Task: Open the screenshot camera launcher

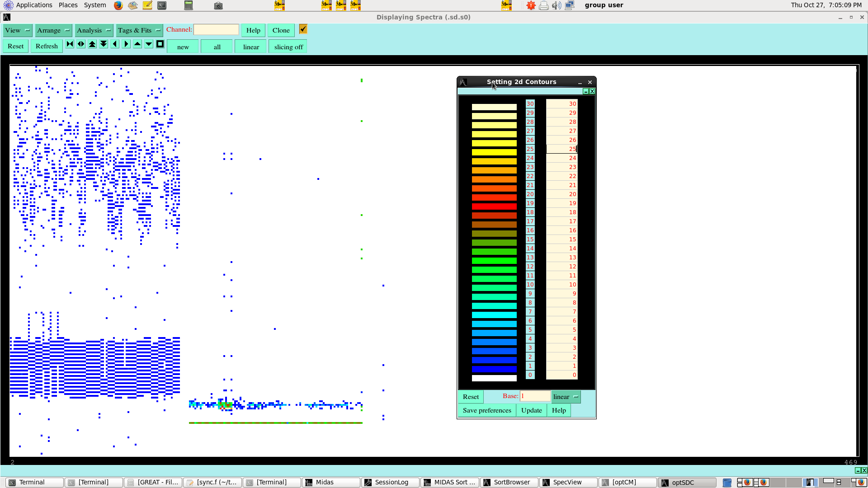Action: pyautogui.click(x=218, y=5)
